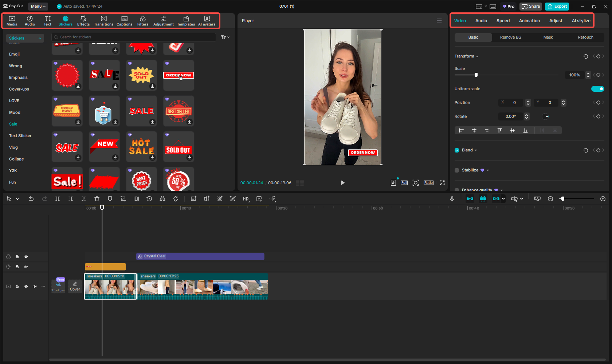Play the video in the player
Viewport: 612px width, 364px height.
pos(342,183)
